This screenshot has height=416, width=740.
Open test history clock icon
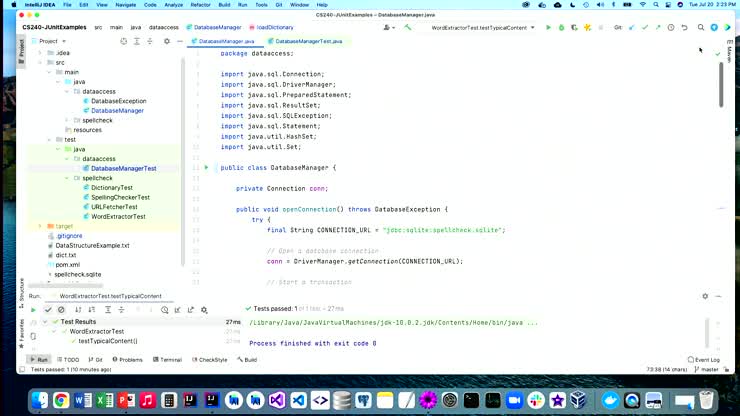164,310
